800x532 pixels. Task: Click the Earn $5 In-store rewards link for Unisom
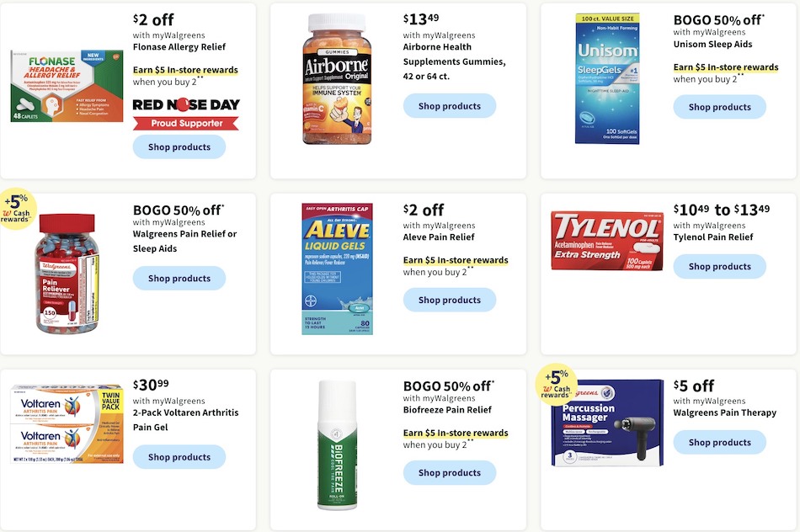[726, 67]
